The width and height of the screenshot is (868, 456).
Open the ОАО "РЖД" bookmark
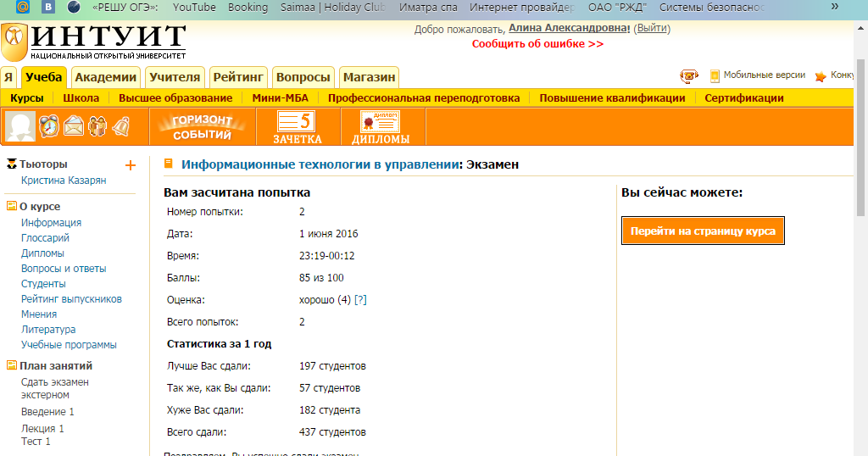[617, 7]
